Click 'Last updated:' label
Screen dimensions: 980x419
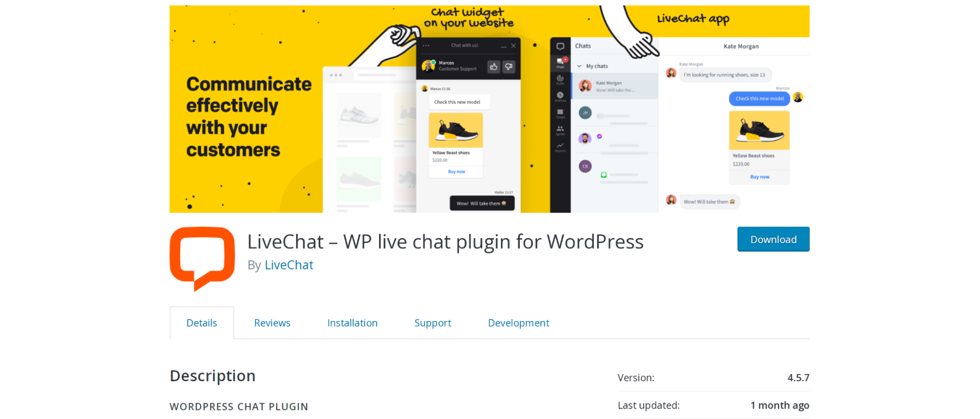click(x=649, y=406)
